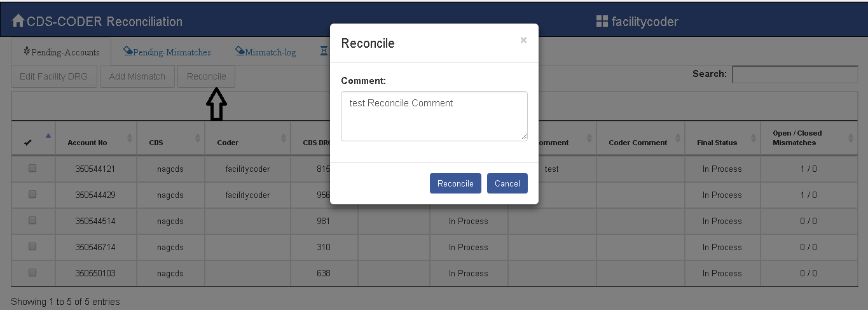Check the box for account 350544121
The width and height of the screenshot is (868, 310).
coord(32,169)
